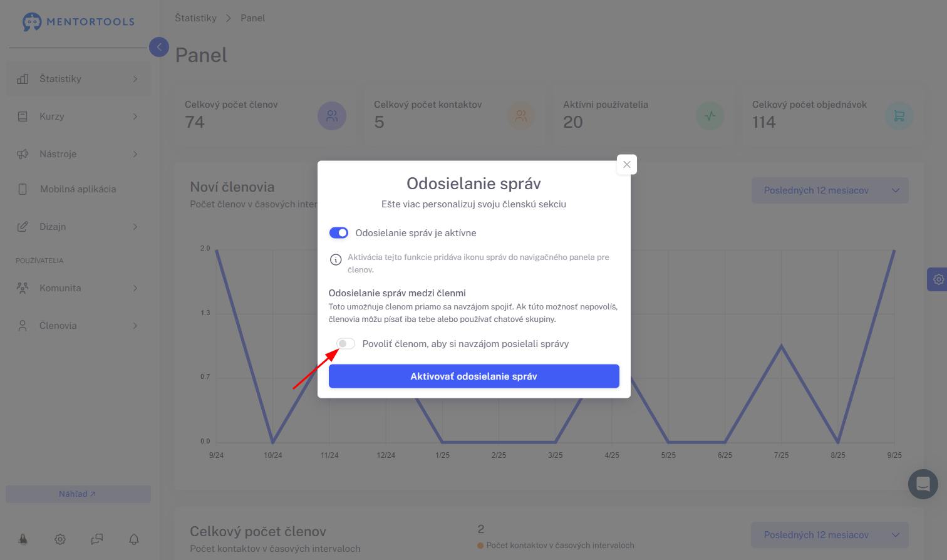Enable toggle allowing members to message each other
Screen dimensions: 947x560
pyautogui.click(x=346, y=344)
